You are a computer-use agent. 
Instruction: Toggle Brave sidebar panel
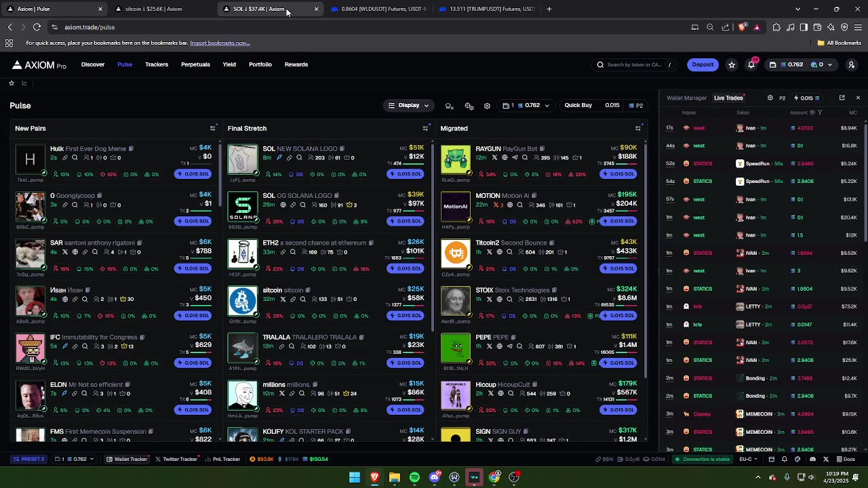point(804,27)
